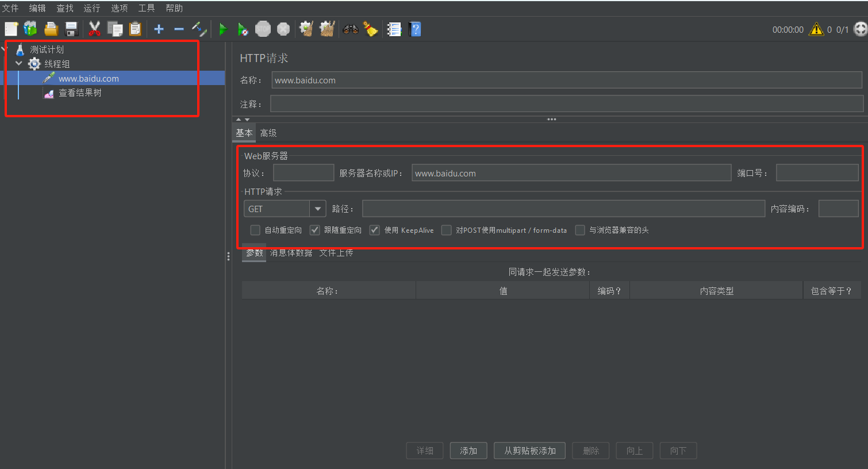Viewport: 868px width, 469px height.
Task: Focus the 协议 protocol input field
Action: coord(304,173)
